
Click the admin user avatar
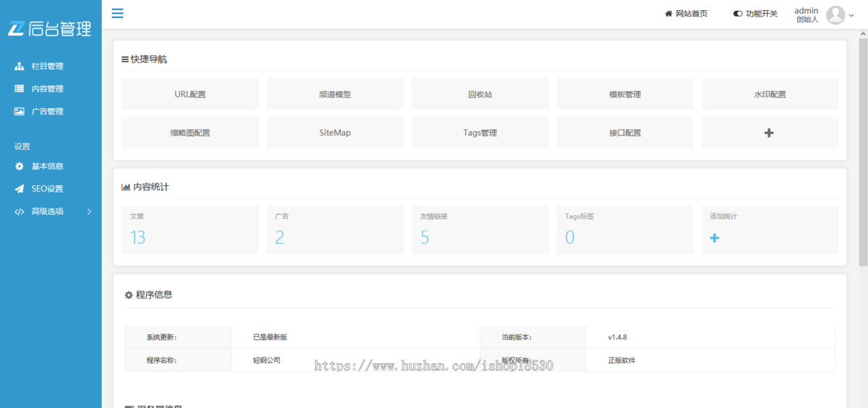(x=835, y=14)
